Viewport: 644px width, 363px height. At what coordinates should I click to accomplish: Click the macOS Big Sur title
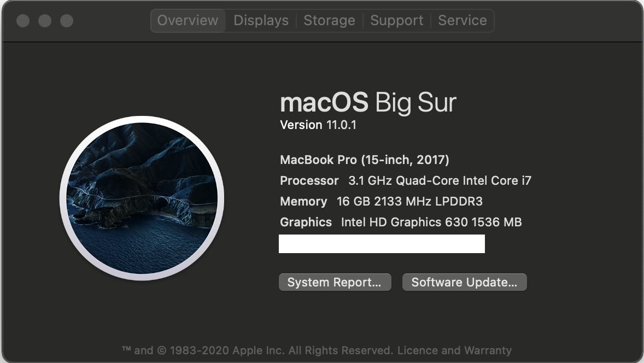pyautogui.click(x=367, y=103)
